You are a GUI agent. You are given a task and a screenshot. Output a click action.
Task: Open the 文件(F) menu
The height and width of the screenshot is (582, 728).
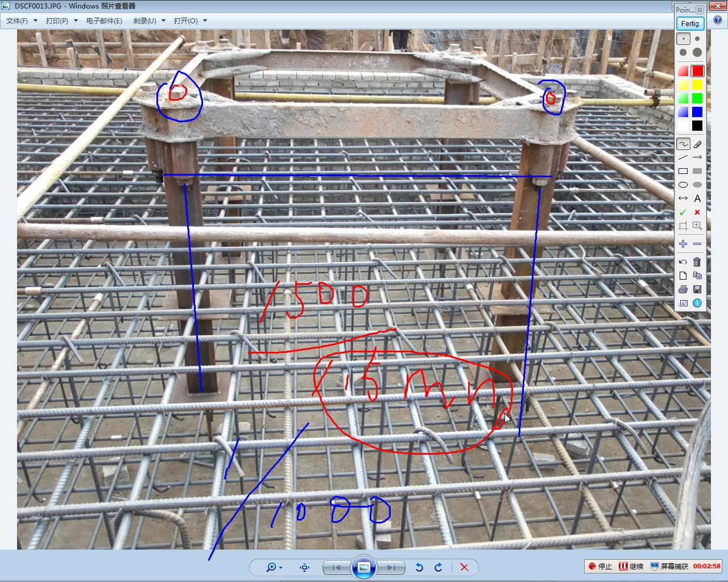[17, 21]
